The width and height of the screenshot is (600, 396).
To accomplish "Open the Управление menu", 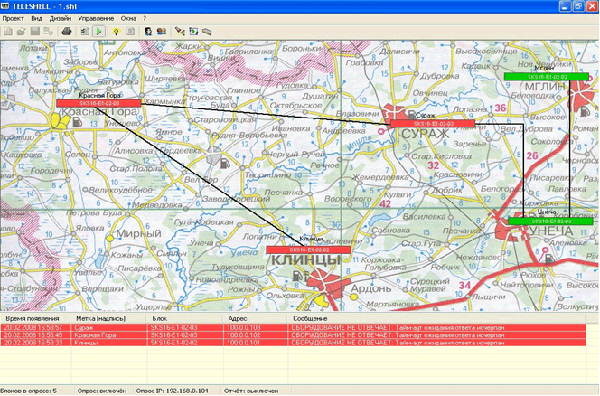I will (96, 18).
